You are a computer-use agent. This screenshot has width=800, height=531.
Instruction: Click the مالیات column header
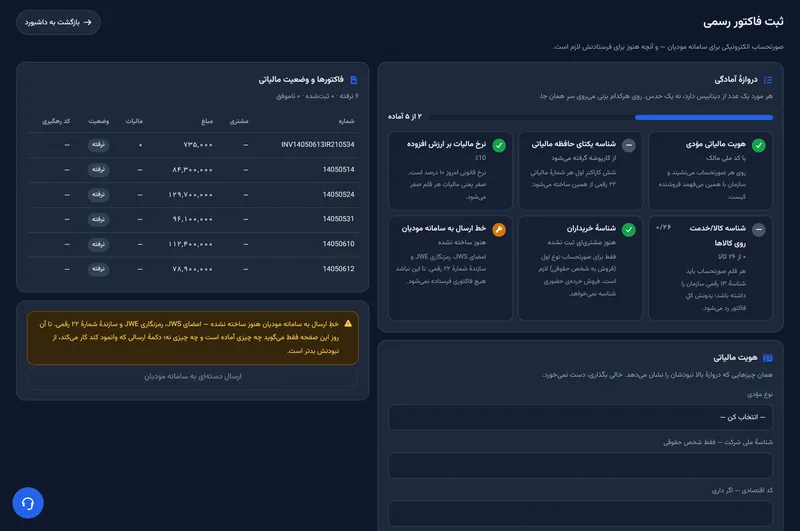(134, 121)
